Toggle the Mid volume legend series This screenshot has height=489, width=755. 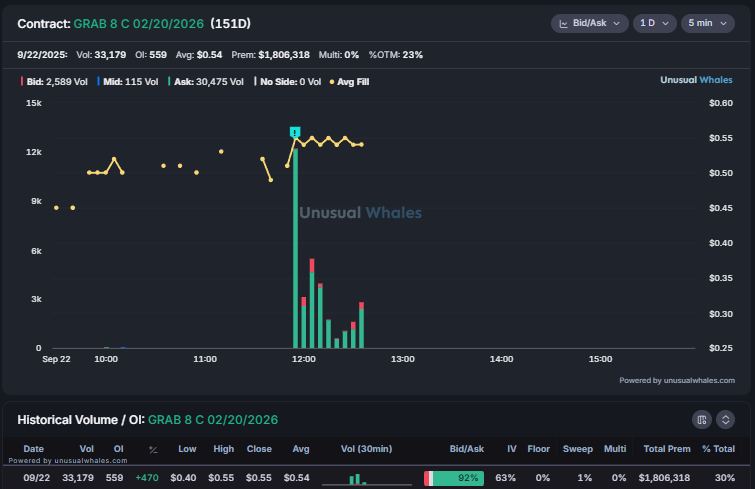point(129,82)
